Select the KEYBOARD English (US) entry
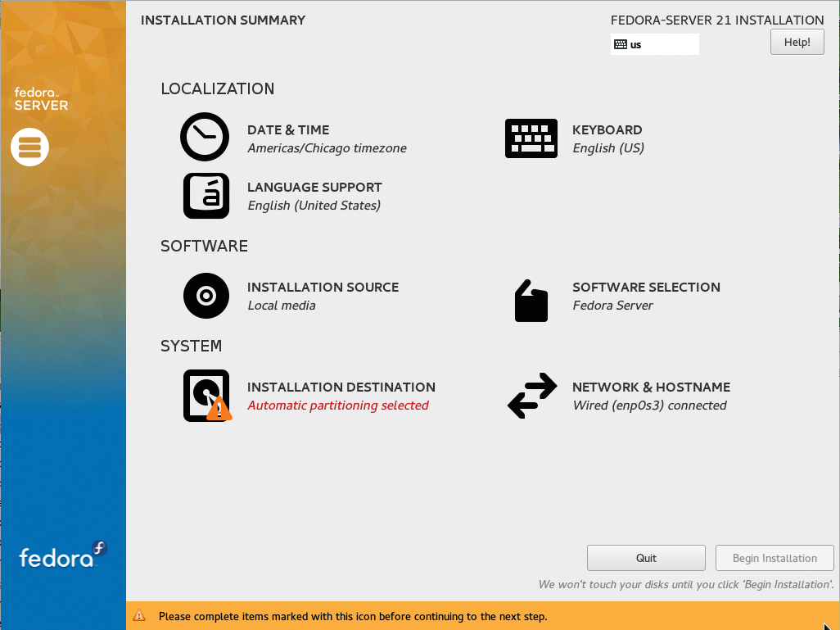840x630 pixels. (607, 148)
